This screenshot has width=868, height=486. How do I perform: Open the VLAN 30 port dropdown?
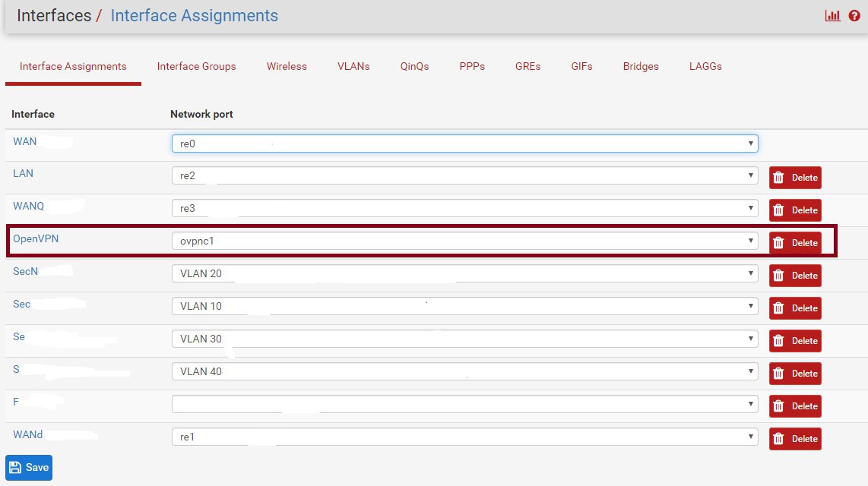(465, 339)
